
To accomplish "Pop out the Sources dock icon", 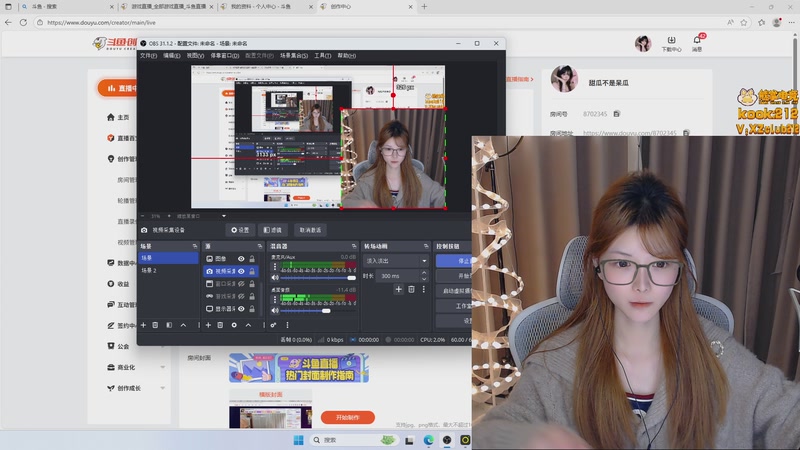I will (x=260, y=246).
